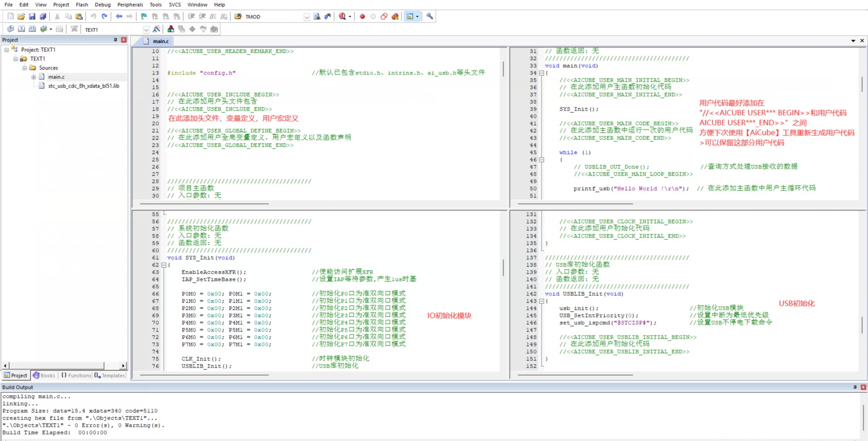The height and width of the screenshot is (441, 868).
Task: Click the Translate current file icon
Action: point(11,29)
